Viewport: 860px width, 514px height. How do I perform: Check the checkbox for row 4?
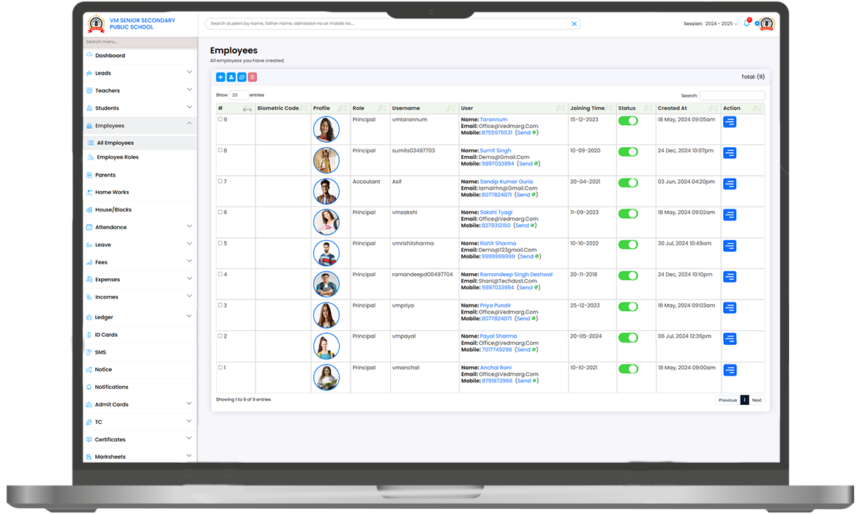pyautogui.click(x=220, y=274)
